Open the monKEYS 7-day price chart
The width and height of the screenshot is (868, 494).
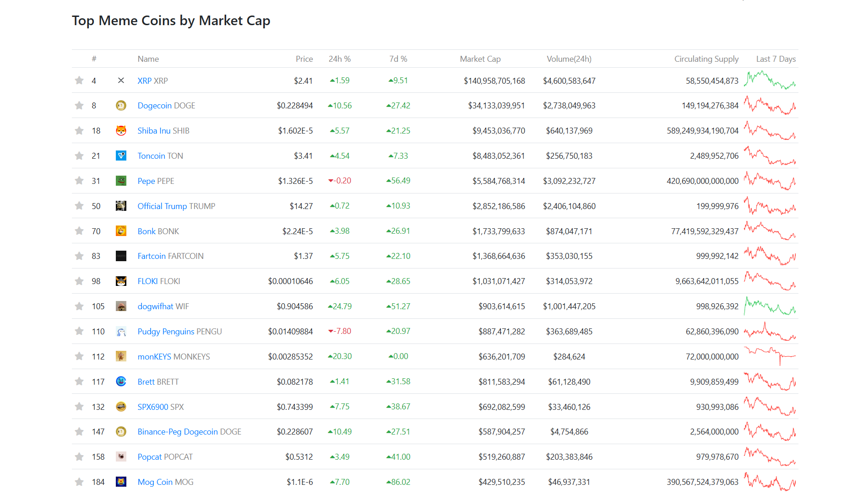coord(770,356)
